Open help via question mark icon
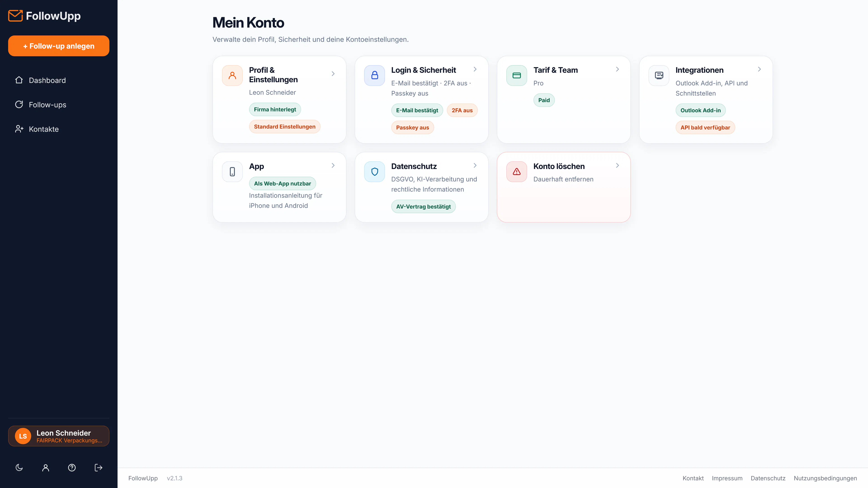Image resolution: width=868 pixels, height=488 pixels. 72,467
